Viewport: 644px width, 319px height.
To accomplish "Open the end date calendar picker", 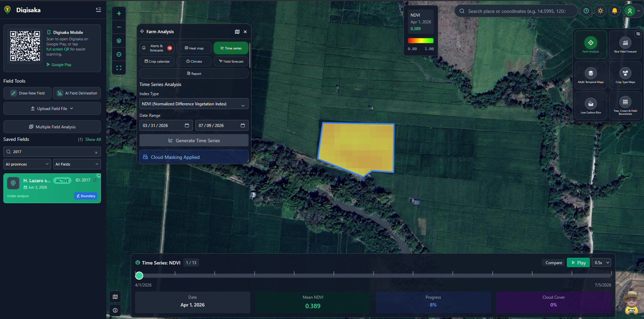I will coord(243,125).
